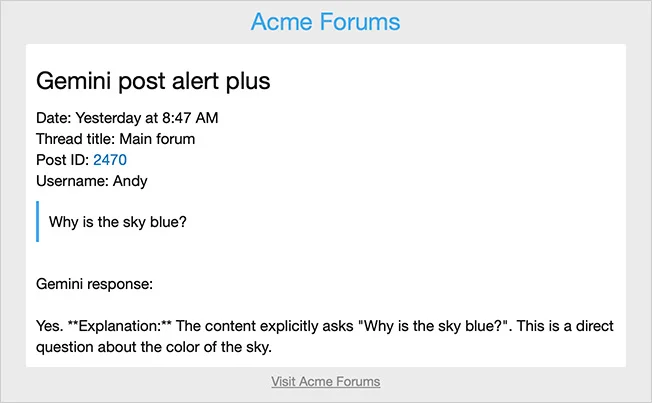Select the Thread title: Main forum text
This screenshot has height=403, width=652.
point(116,139)
